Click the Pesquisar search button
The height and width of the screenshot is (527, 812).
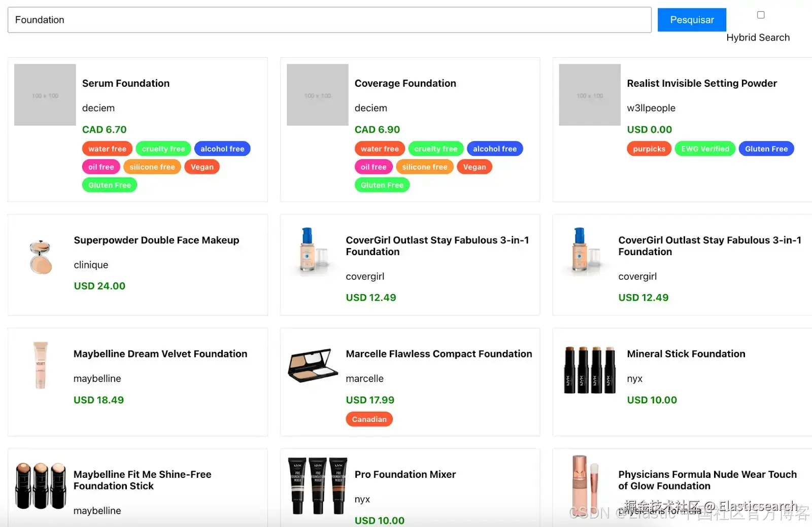point(691,20)
